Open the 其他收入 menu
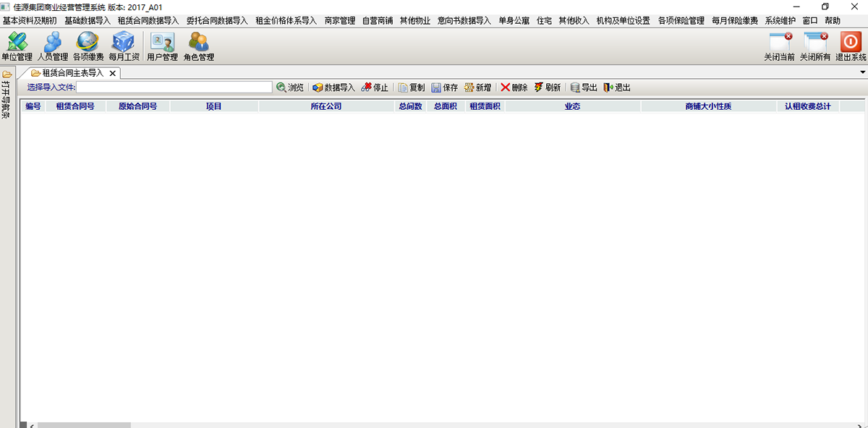This screenshot has height=428, width=868. [574, 20]
